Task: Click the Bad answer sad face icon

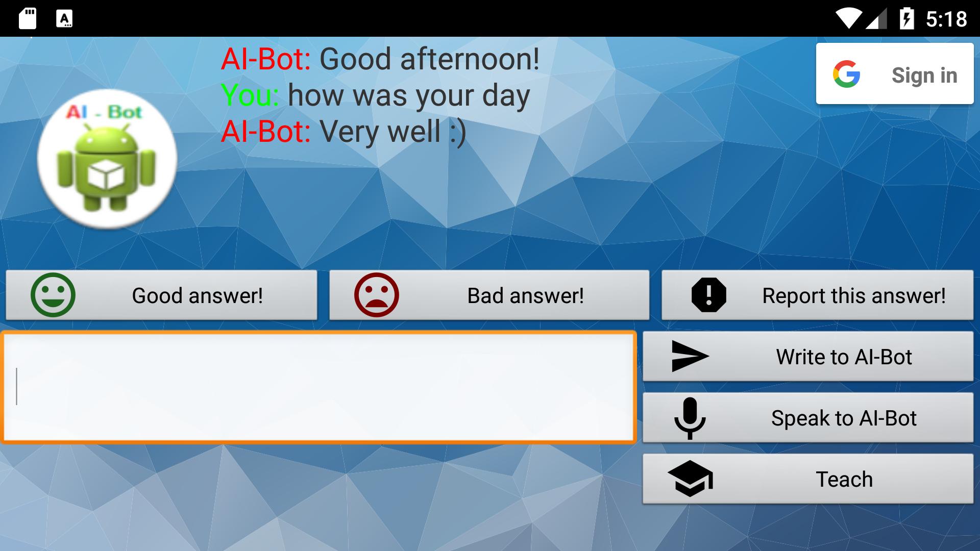Action: tap(377, 295)
